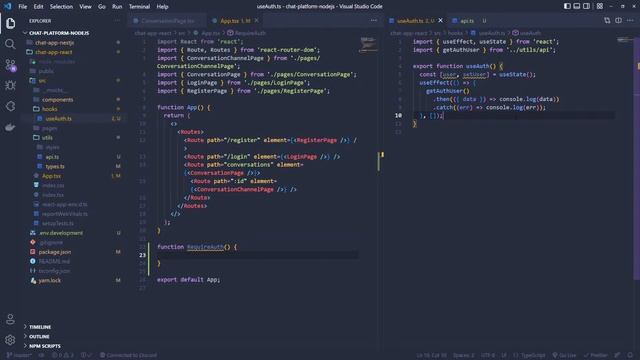Open the Customize Layout icon
Screen dimensions: 640x360
click(x=600, y=6)
